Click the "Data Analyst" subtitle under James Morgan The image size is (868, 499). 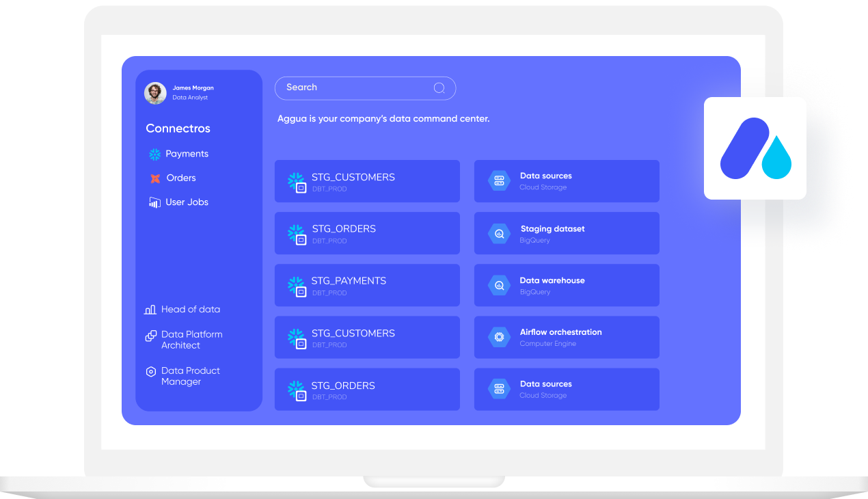tap(190, 98)
